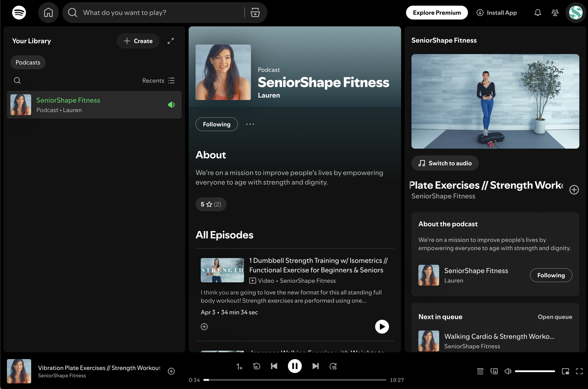Screen dimensions: 588x389
Task: Open the 5-star rating chip
Action: point(211,204)
